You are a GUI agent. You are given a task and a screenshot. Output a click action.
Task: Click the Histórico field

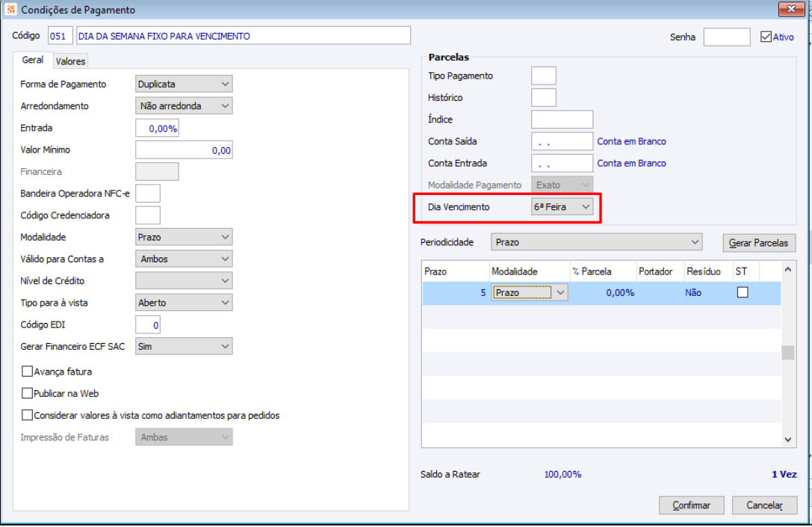click(x=544, y=97)
